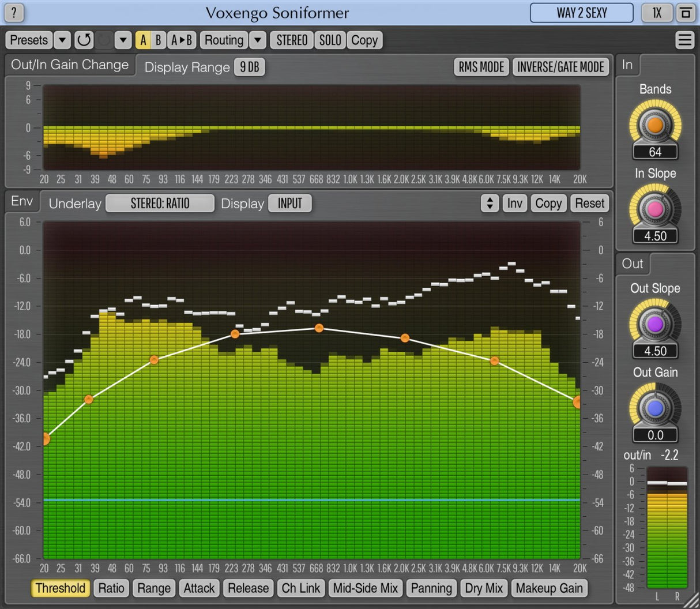Viewport: 700px width, 609px height.
Task: Toggle SOLO channel monitoring
Action: point(330,40)
